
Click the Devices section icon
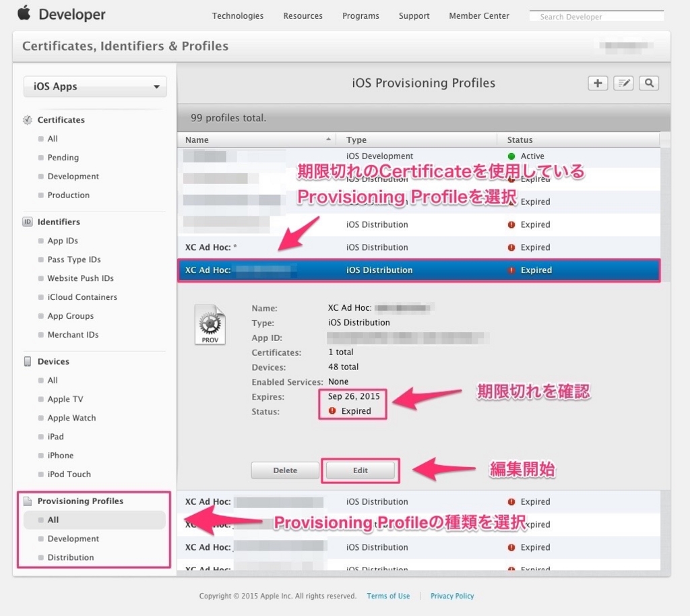click(27, 361)
